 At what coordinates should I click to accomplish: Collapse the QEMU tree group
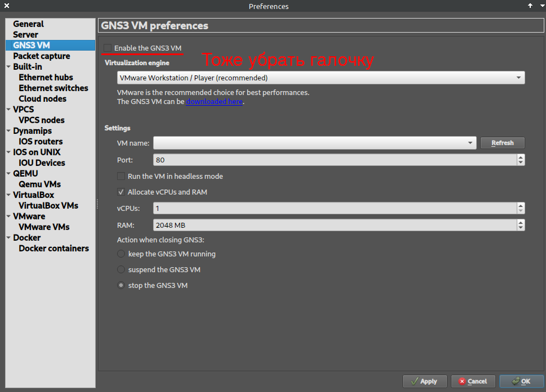coord(8,173)
